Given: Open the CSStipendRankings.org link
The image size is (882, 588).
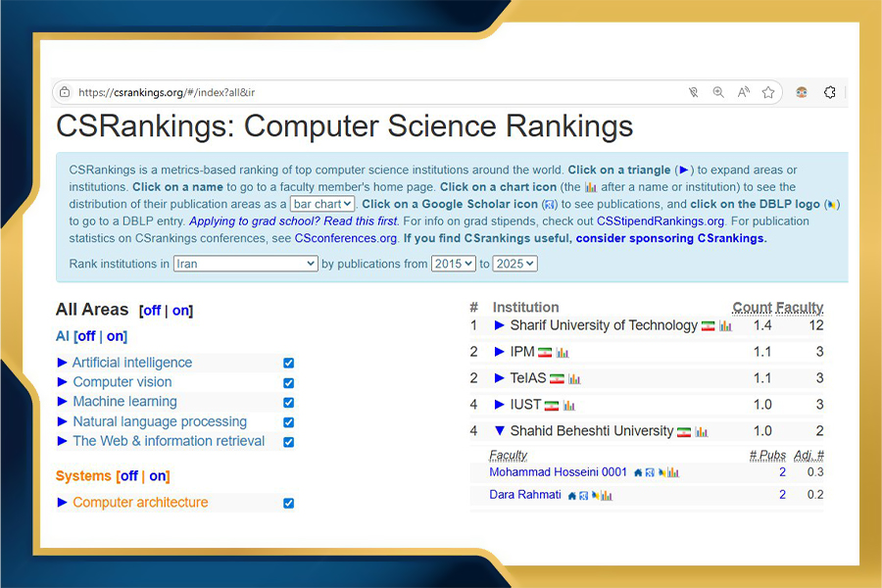Looking at the screenshot, I should [x=660, y=221].
